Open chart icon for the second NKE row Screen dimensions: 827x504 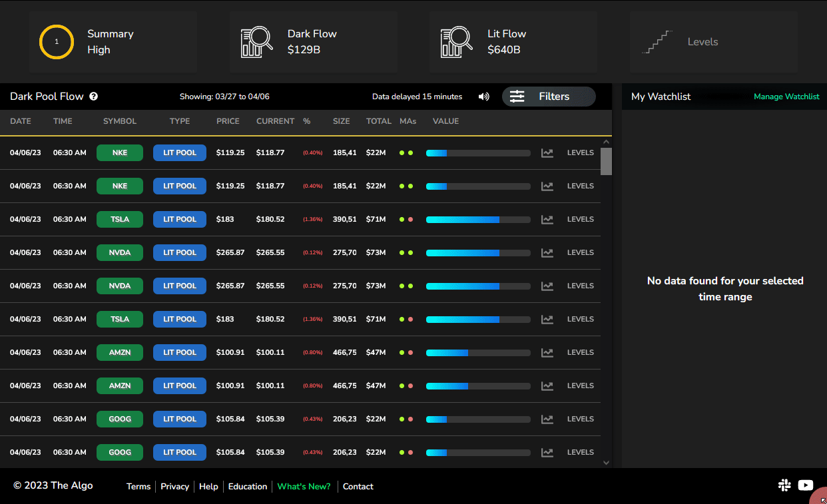547,186
